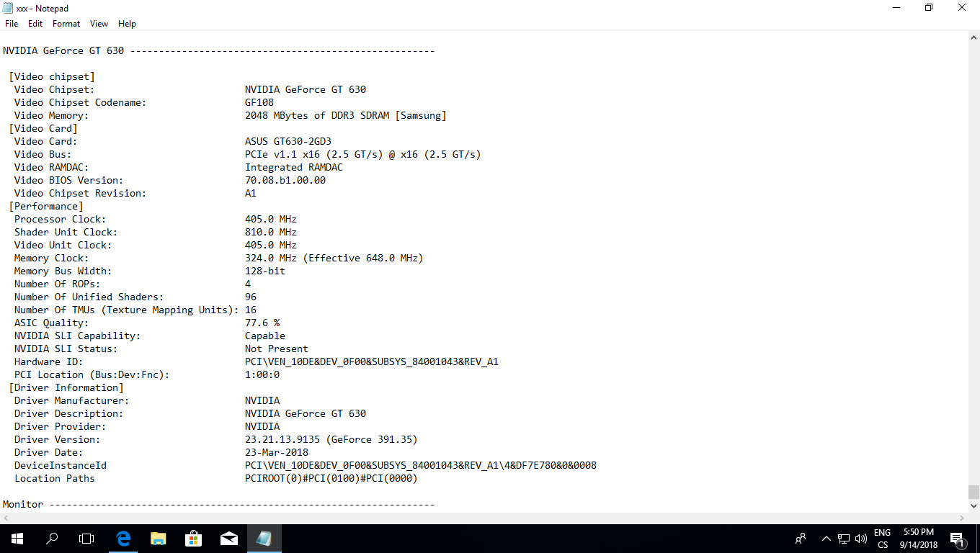Open the Edit menu
The image size is (980, 553).
tap(35, 24)
